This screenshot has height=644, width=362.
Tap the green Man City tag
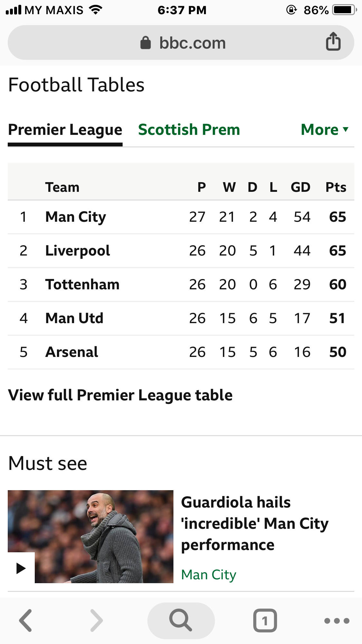coord(209,575)
